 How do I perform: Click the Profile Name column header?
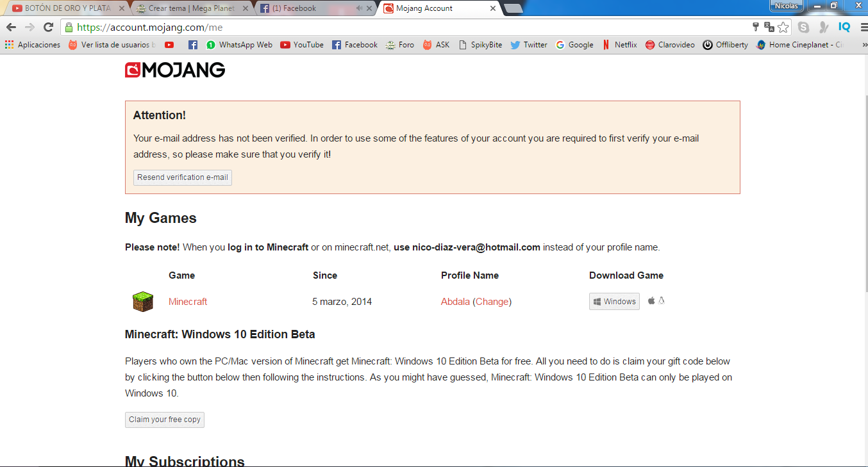[470, 275]
